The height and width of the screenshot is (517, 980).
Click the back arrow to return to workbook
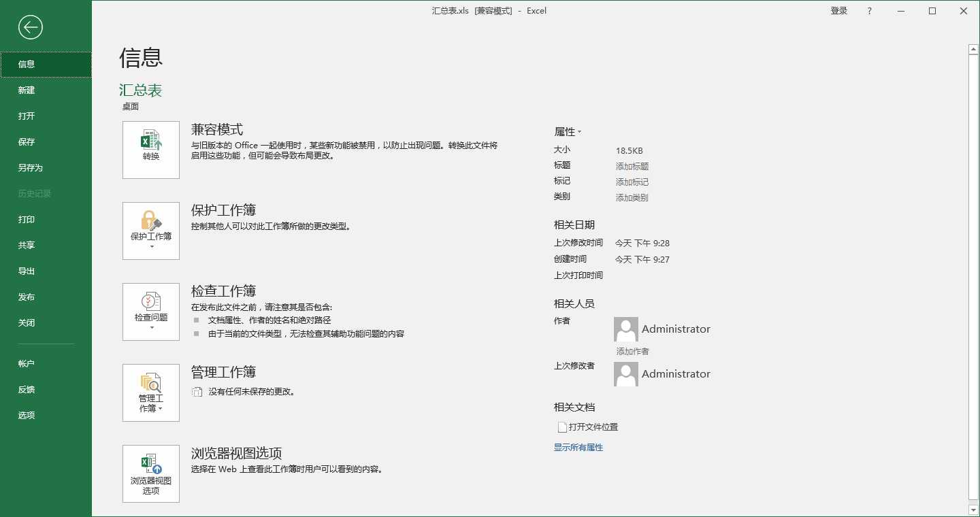pos(31,27)
